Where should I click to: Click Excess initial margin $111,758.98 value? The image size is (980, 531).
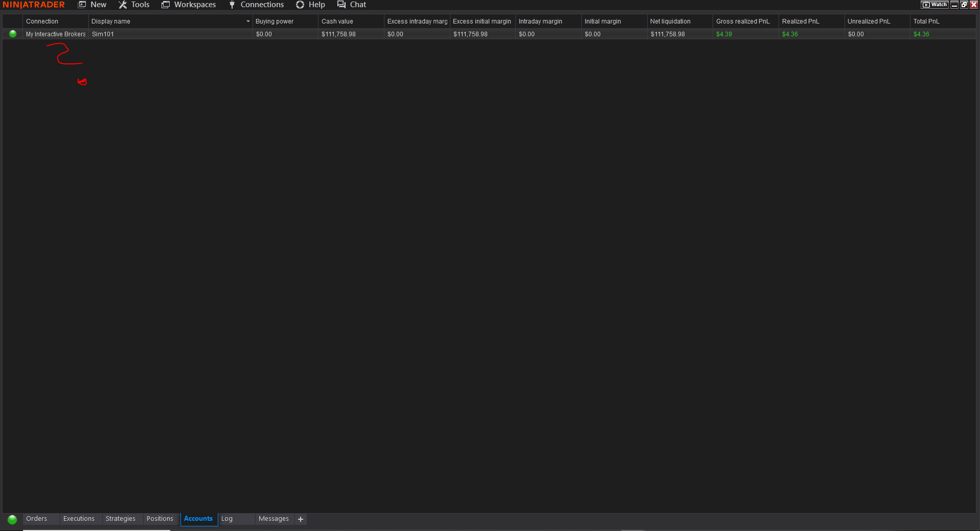point(470,34)
